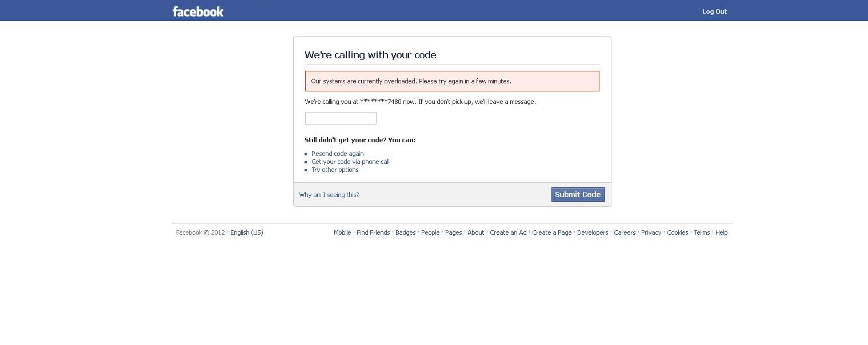This screenshot has width=868, height=345.
Task: Open 'Try other options' link
Action: pyautogui.click(x=335, y=170)
